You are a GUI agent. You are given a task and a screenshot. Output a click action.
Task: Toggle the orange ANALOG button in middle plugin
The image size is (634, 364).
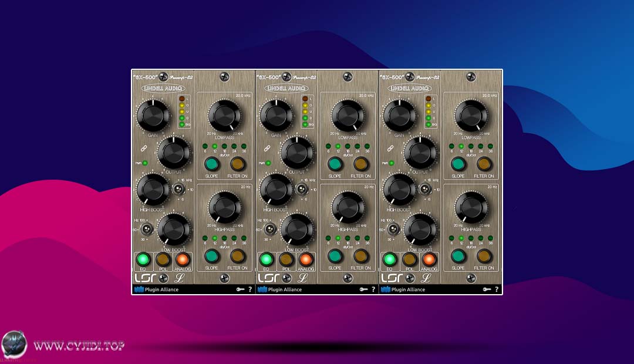[306, 259]
